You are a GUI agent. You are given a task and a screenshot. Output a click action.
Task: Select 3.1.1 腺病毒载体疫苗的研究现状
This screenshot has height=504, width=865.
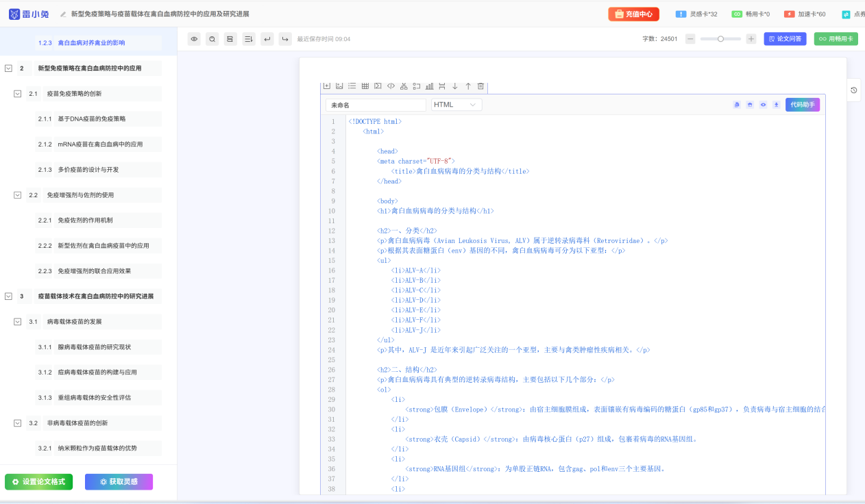coord(98,347)
